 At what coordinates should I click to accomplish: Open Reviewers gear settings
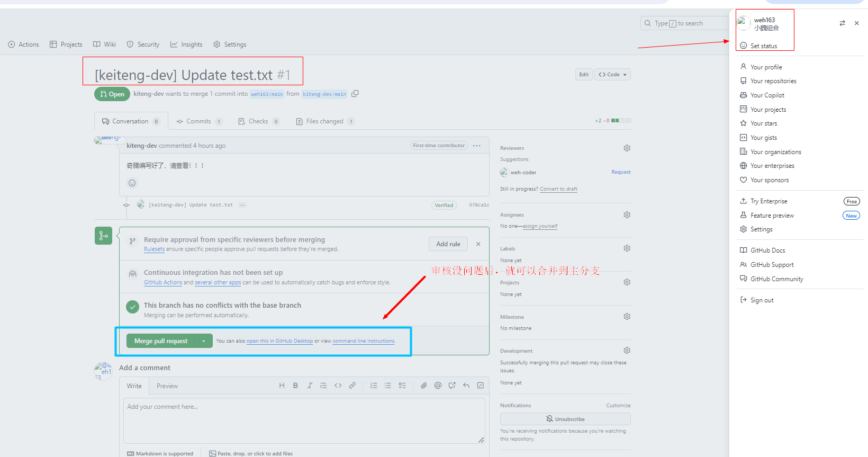[627, 148]
